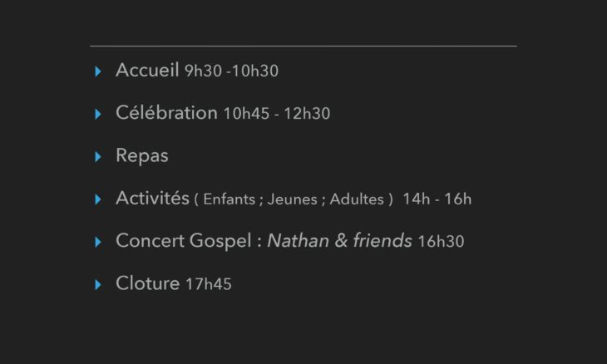The image size is (607, 364).
Task: Select the arrow bullet before Concert Gospel
Action: pyautogui.click(x=98, y=242)
